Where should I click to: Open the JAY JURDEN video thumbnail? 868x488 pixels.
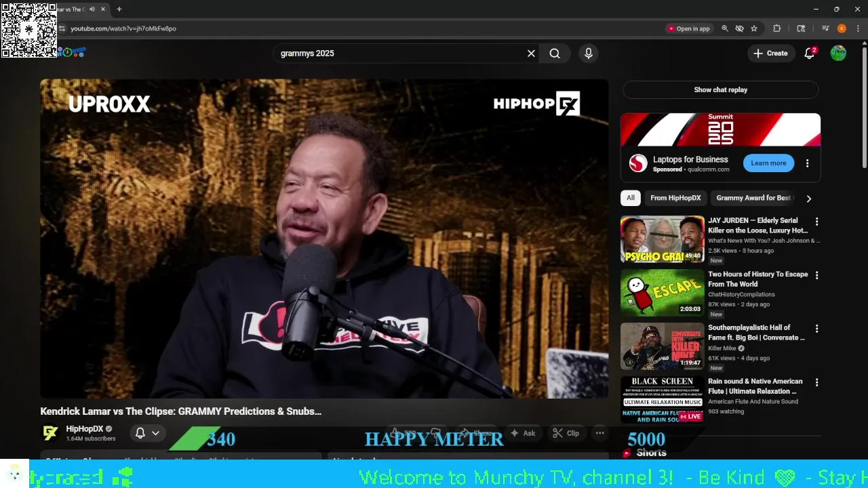[x=662, y=239]
